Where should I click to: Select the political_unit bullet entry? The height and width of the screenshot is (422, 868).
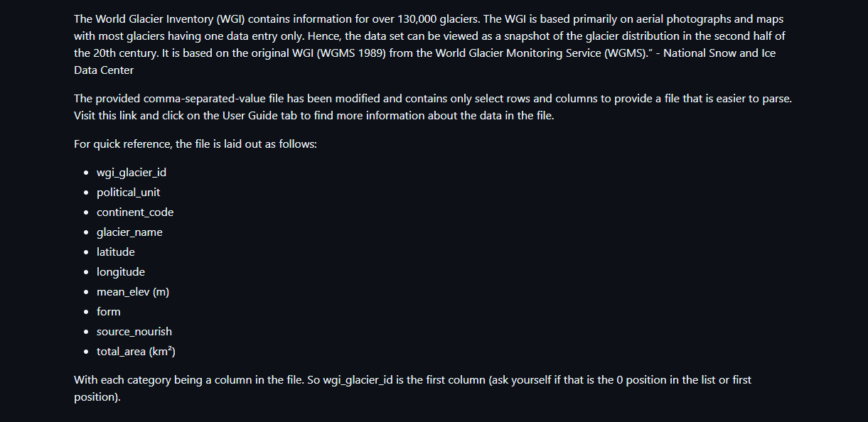[129, 193]
